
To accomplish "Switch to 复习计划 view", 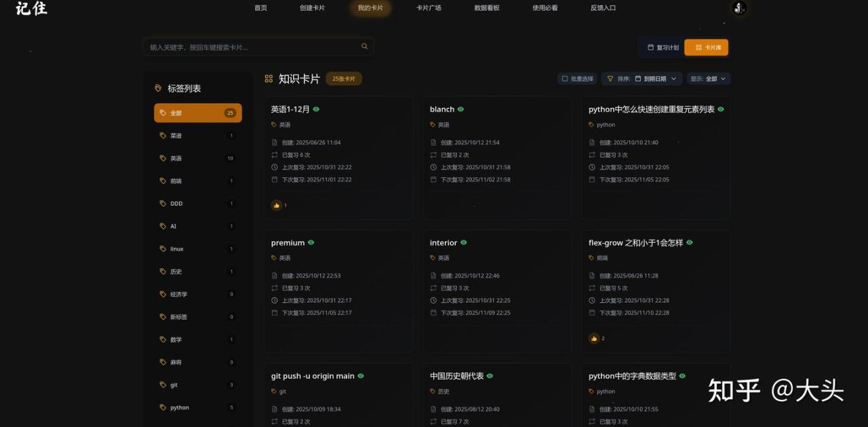I will click(663, 48).
